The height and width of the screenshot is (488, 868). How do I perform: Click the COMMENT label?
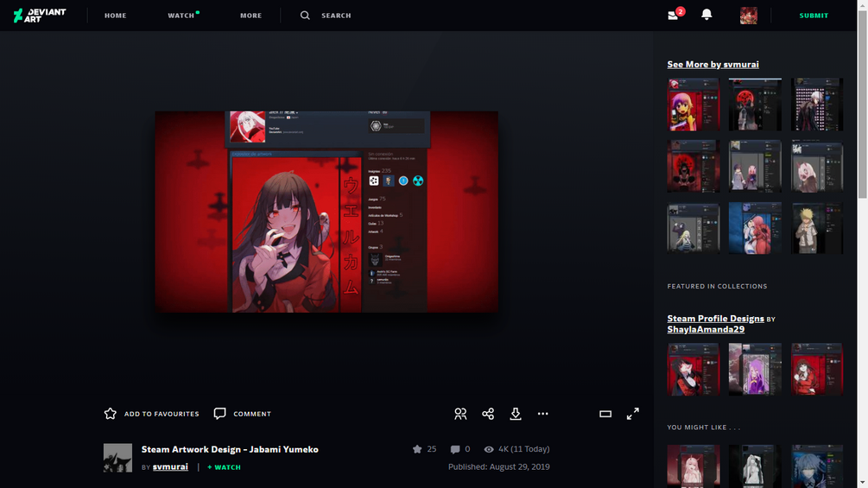[252, 414]
